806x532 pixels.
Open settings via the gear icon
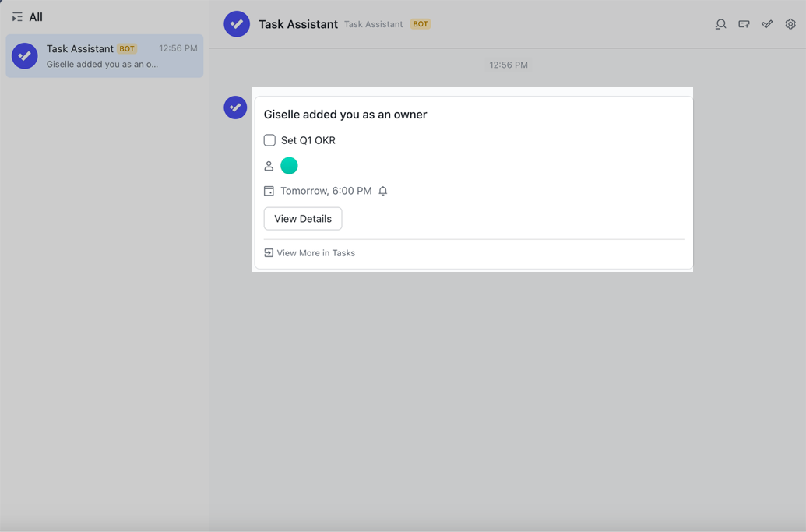789,24
